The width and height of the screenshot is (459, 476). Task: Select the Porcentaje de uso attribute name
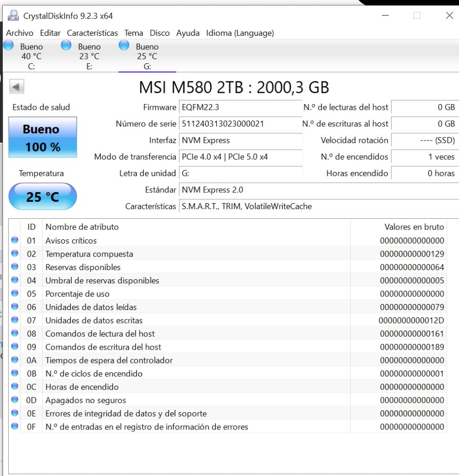tap(78, 294)
